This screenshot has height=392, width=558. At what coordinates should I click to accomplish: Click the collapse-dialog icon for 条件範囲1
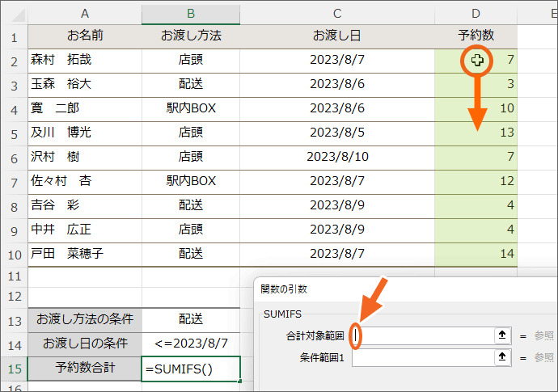[x=502, y=356]
